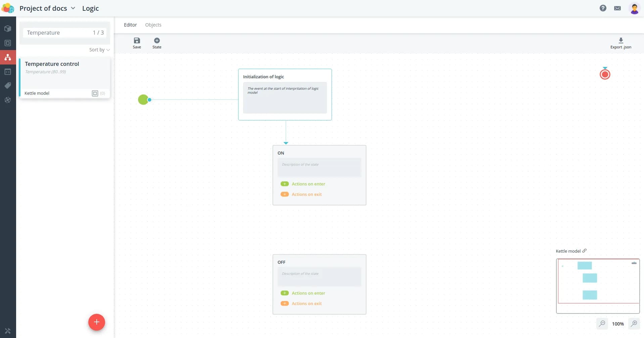The height and width of the screenshot is (338, 644).
Task: Open the tags icon in sidebar
Action: point(8,86)
